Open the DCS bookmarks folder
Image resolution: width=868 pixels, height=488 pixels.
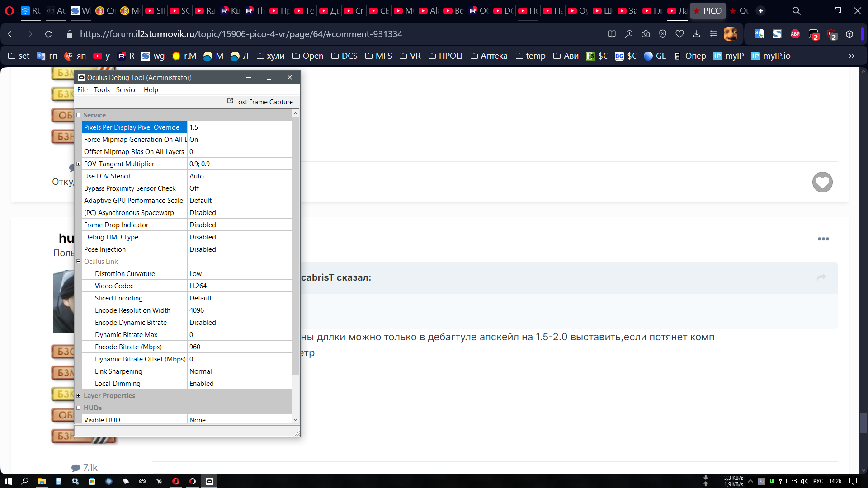point(344,56)
